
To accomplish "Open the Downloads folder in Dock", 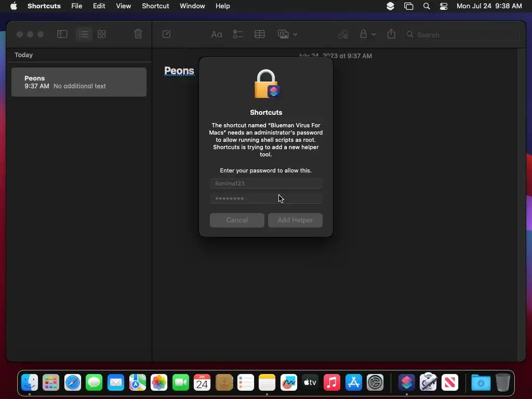I will point(481,383).
